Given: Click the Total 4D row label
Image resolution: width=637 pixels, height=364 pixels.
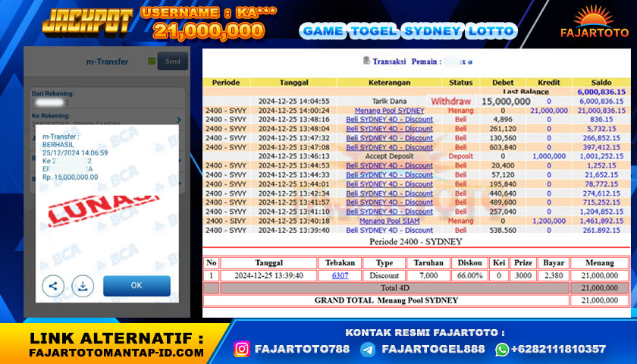Looking at the screenshot, I should point(394,288).
